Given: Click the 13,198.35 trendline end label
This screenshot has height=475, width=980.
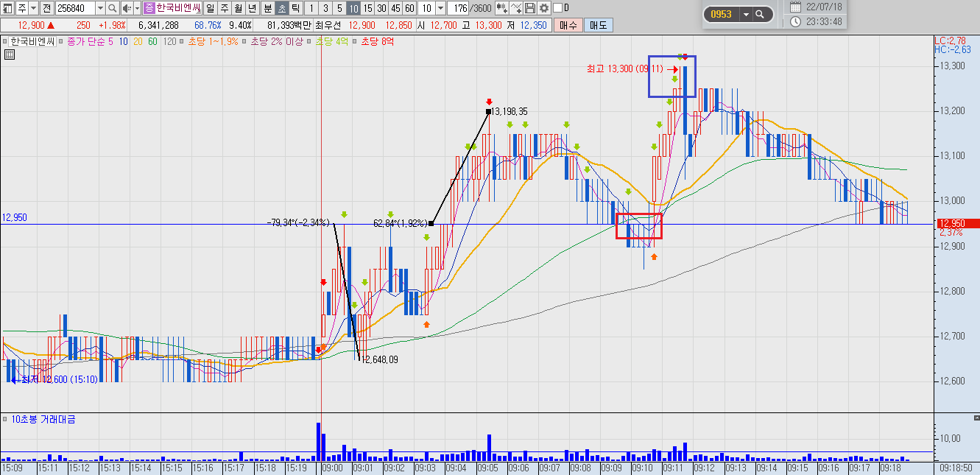Looking at the screenshot, I should pos(510,111).
